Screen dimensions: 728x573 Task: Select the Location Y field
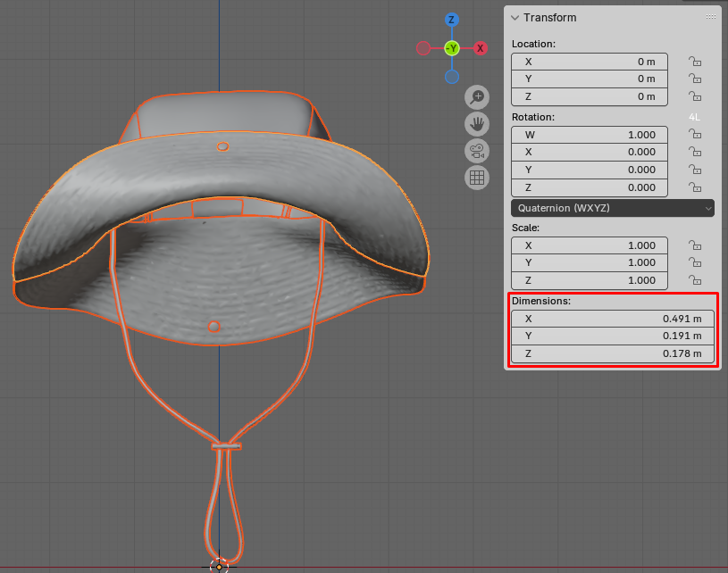point(590,79)
